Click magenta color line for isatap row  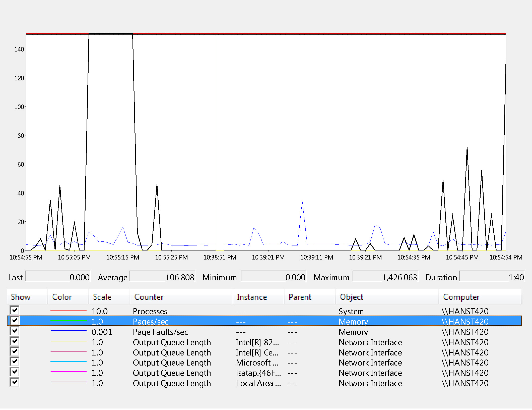tap(68, 372)
